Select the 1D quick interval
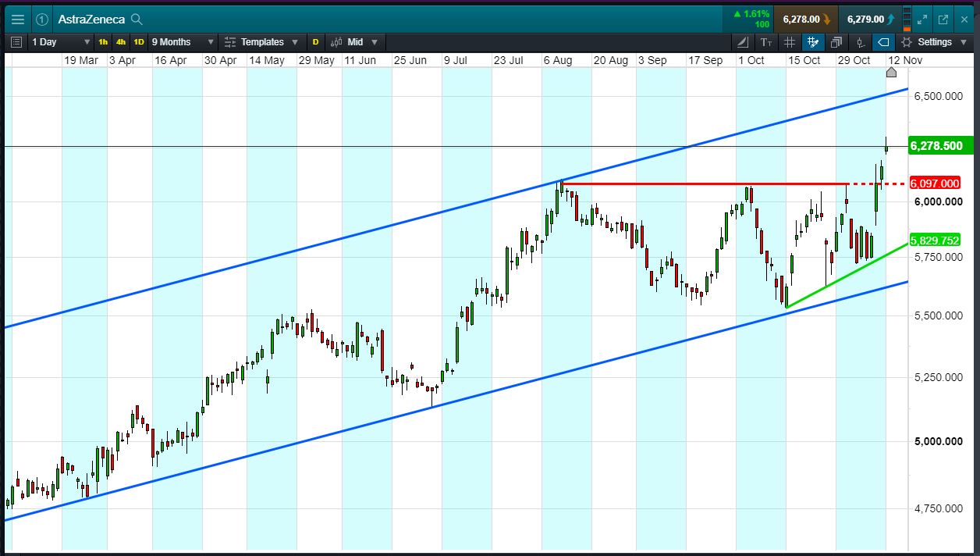Viewport: 980px width, 556px height. coord(139,42)
